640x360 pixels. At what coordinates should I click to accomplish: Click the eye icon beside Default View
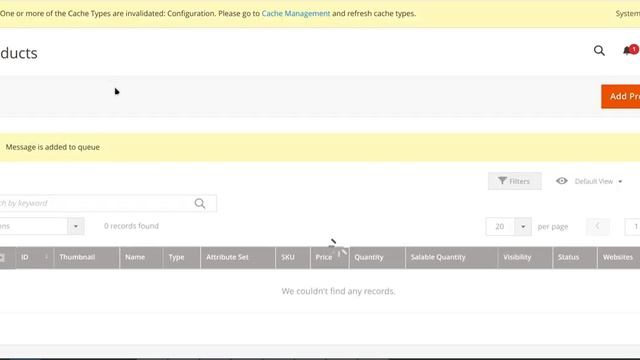[x=562, y=181]
